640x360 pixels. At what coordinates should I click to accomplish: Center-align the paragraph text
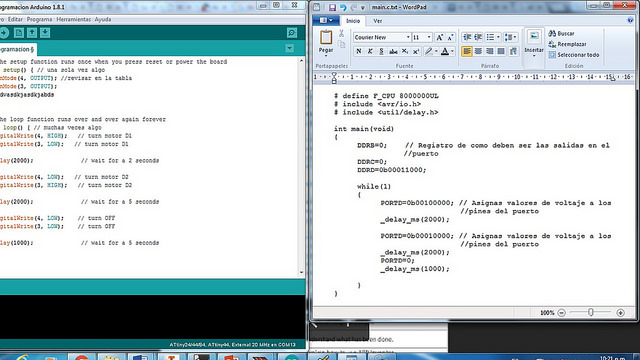[x=478, y=51]
